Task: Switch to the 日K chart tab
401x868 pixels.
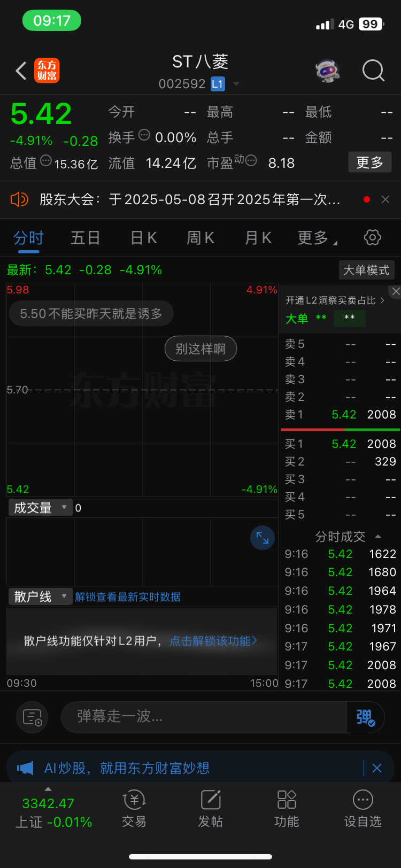Action: click(144, 238)
